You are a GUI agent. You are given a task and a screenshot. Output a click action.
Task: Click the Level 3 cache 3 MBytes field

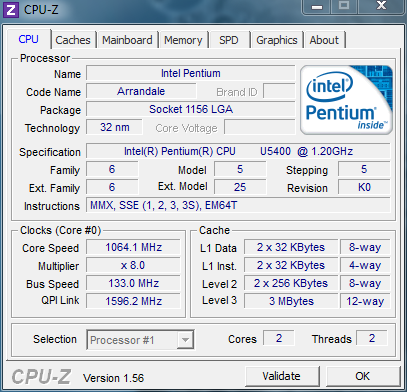(291, 301)
